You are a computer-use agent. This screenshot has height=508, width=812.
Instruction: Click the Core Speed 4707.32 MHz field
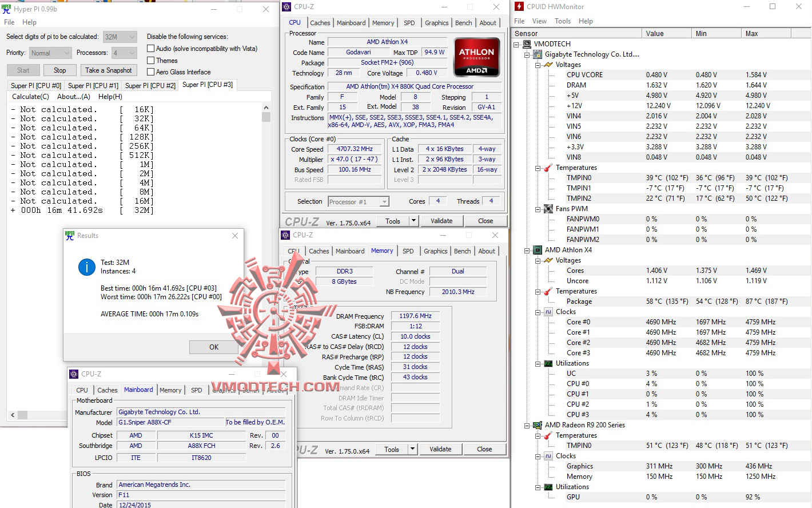(355, 149)
